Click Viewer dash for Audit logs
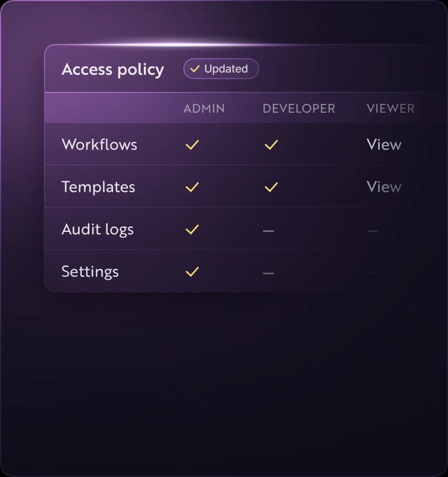Viewport: 448px width, 477px height. tap(373, 231)
